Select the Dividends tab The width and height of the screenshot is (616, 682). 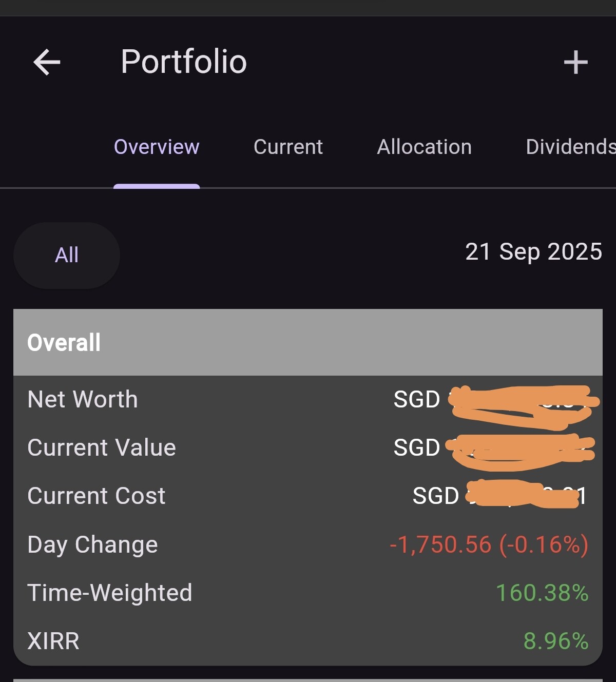[570, 147]
